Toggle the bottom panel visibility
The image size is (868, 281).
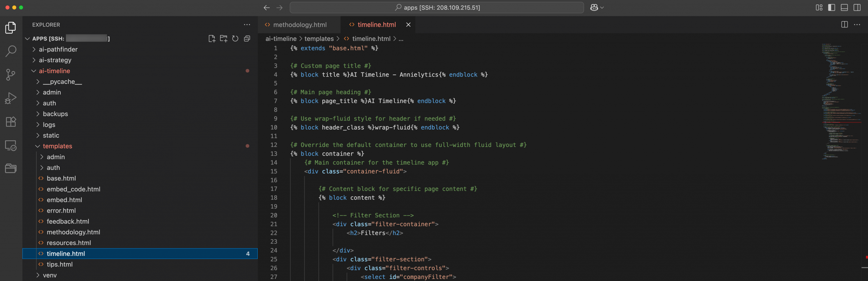click(844, 7)
